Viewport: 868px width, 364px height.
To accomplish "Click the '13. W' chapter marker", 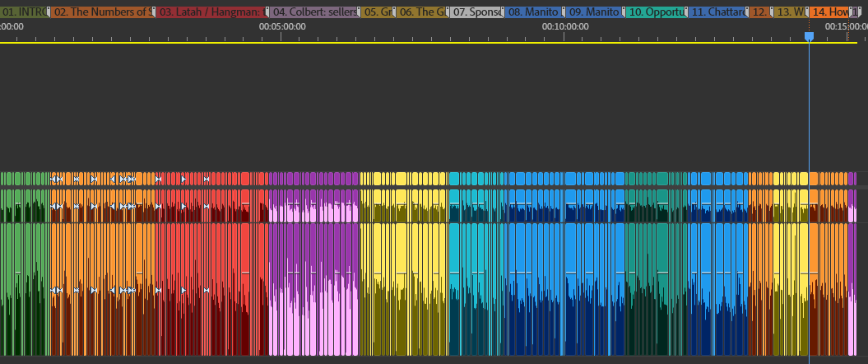I will coord(791,12).
